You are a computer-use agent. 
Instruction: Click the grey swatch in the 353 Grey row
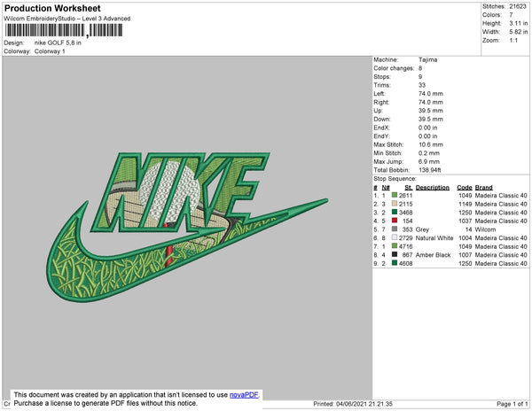[395, 229]
